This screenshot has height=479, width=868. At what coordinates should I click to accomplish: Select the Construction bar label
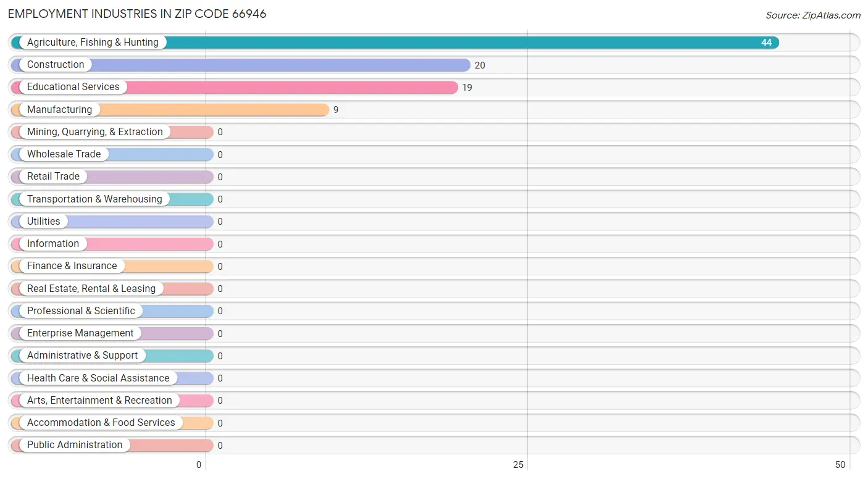[x=56, y=65]
